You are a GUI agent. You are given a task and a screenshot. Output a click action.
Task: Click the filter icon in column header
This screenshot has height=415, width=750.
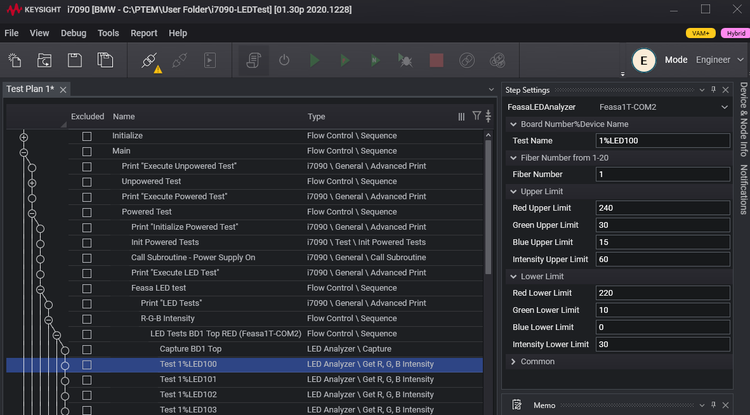pyautogui.click(x=476, y=116)
